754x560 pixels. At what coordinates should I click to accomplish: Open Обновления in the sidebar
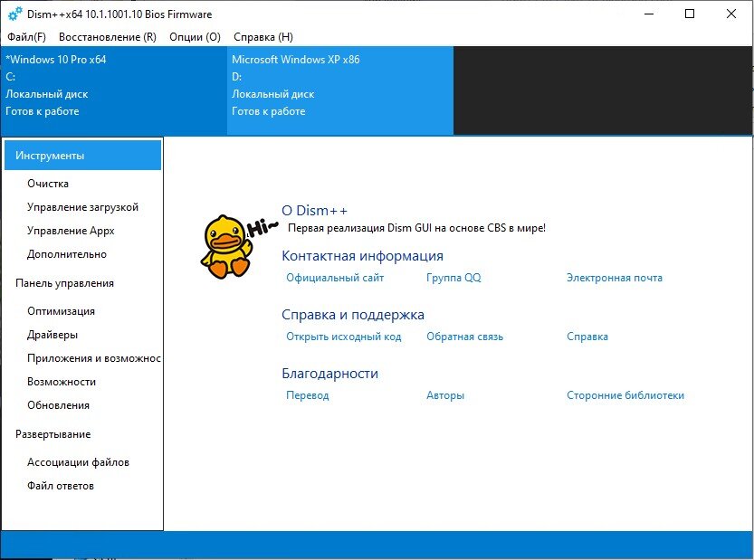[x=58, y=405]
